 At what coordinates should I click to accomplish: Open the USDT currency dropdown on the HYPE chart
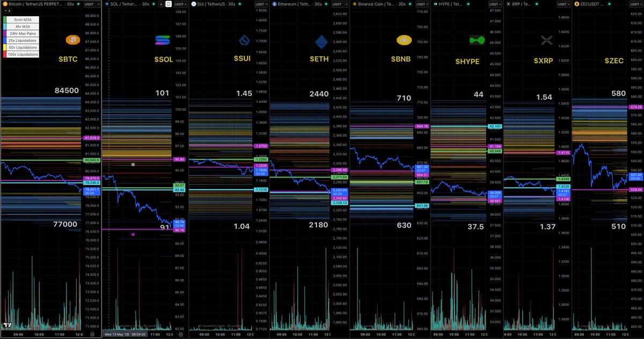pyautogui.click(x=496, y=4)
